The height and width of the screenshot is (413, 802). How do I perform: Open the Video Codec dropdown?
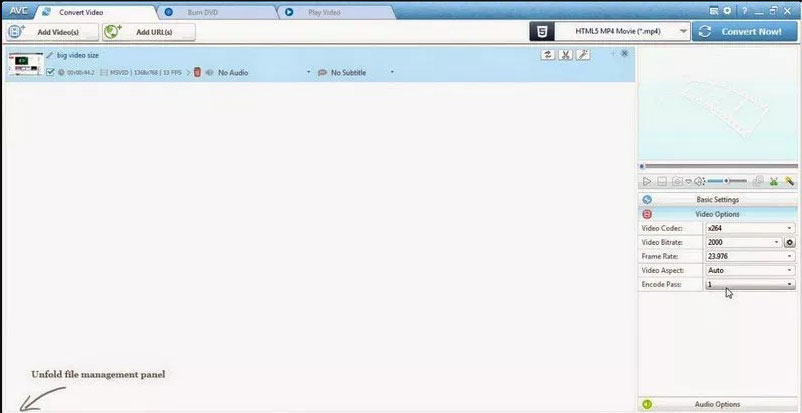(750, 228)
